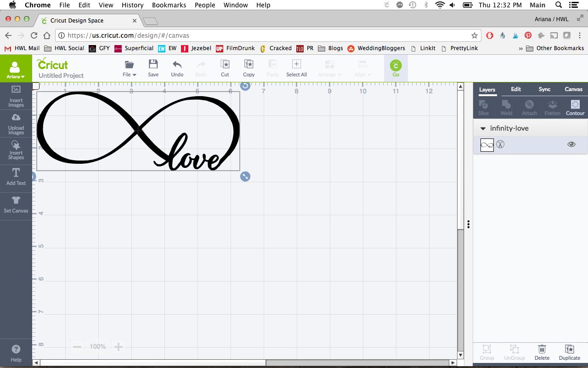Open the Canvas tab
The width and height of the screenshot is (588, 368).
coord(573,89)
